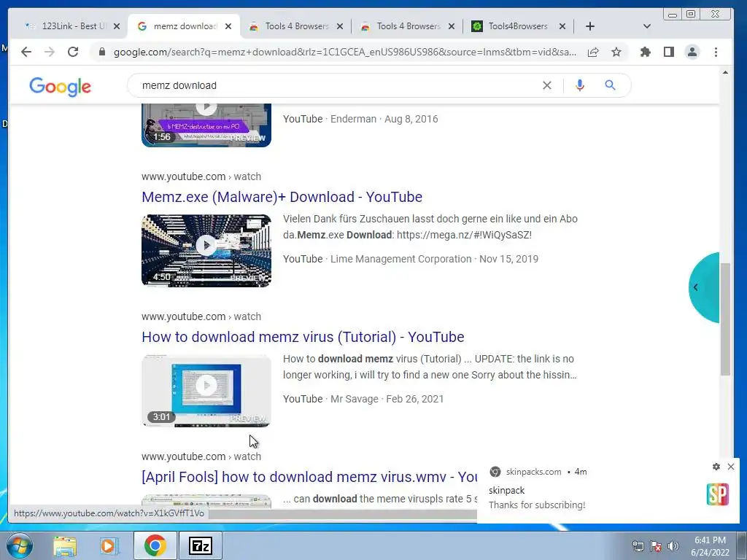The image size is (747, 560).
Task: Dismiss the skinpack notification
Action: point(731,467)
